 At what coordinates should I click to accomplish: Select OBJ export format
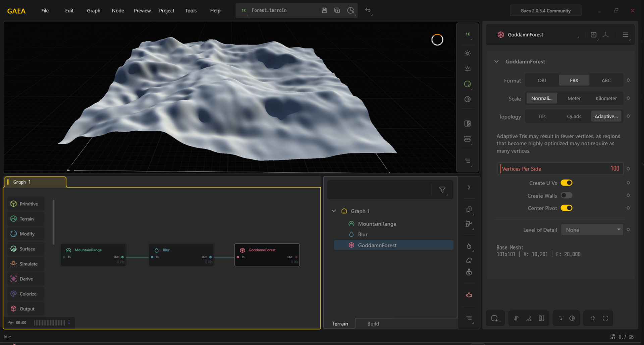(542, 80)
